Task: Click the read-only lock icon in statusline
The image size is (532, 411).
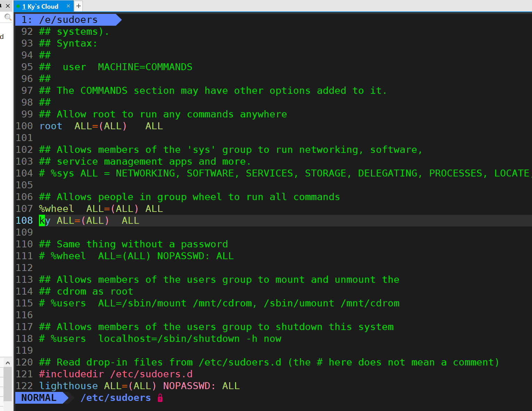Action: pos(160,398)
